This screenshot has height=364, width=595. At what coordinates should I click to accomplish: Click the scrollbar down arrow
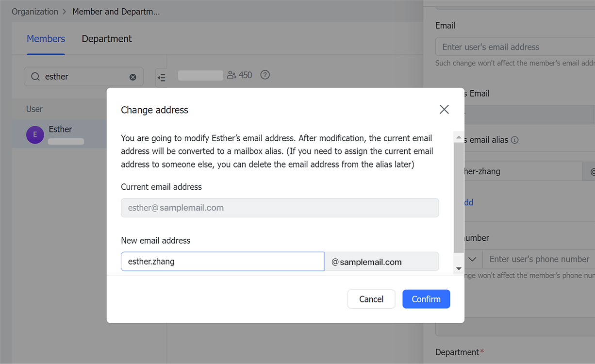(458, 268)
